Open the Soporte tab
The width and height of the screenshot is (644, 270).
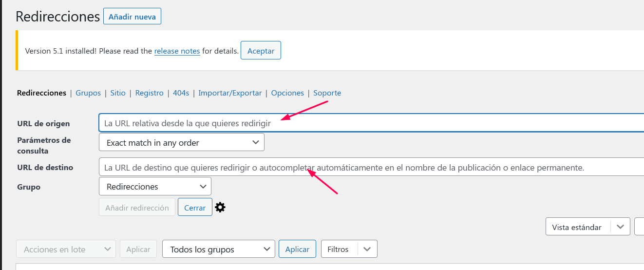327,93
